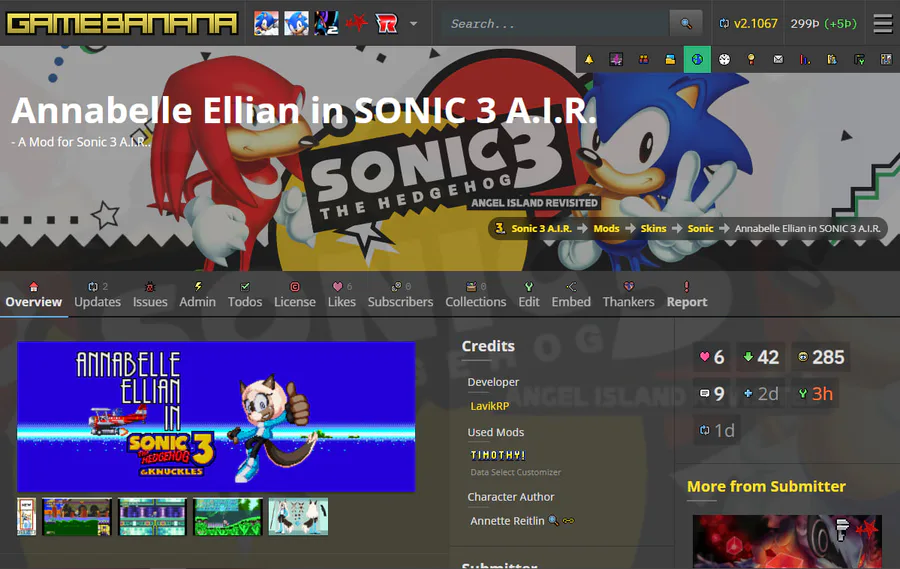
Task: Click the 6 likes heart stat
Action: click(x=712, y=357)
